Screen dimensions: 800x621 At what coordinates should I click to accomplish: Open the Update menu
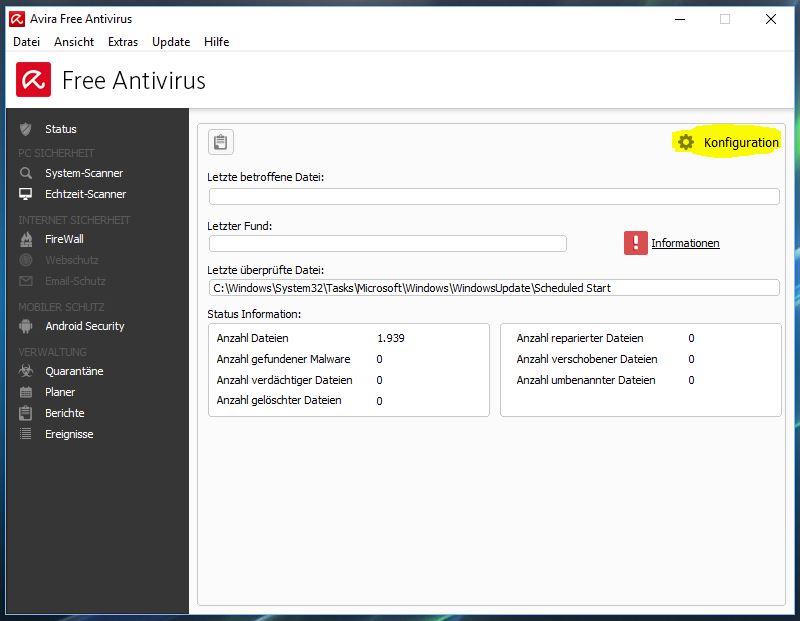pos(171,42)
